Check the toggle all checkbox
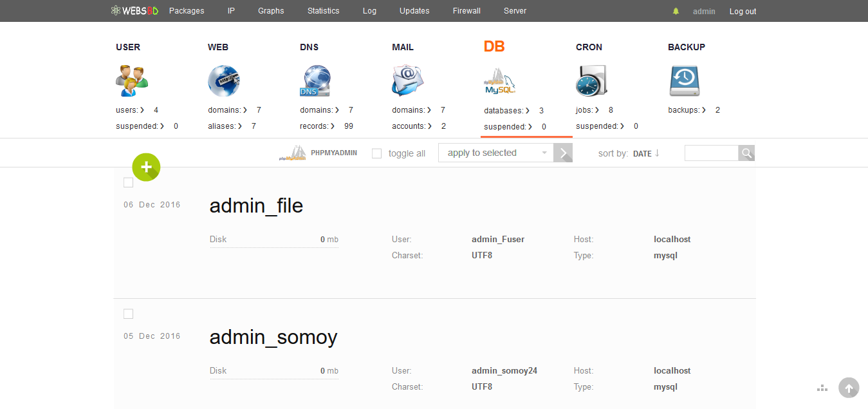The width and height of the screenshot is (868, 409). (377, 153)
